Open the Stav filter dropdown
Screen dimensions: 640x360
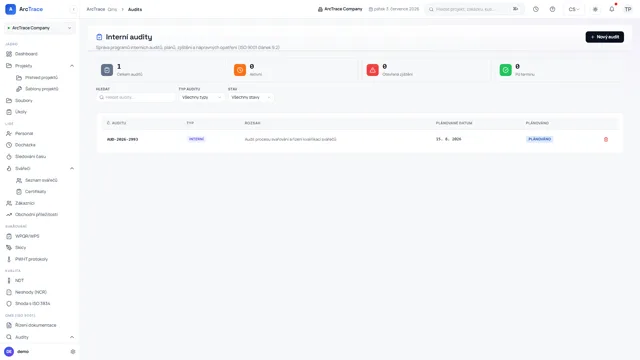[251, 97]
